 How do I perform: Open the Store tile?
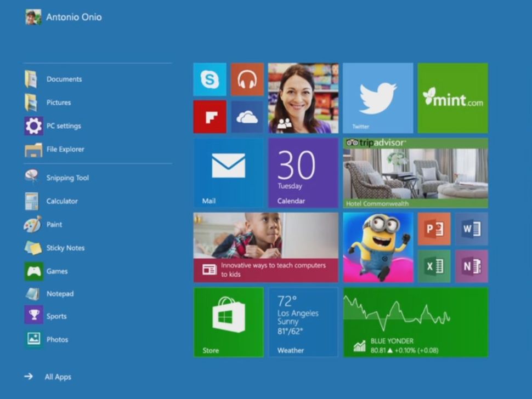(228, 322)
